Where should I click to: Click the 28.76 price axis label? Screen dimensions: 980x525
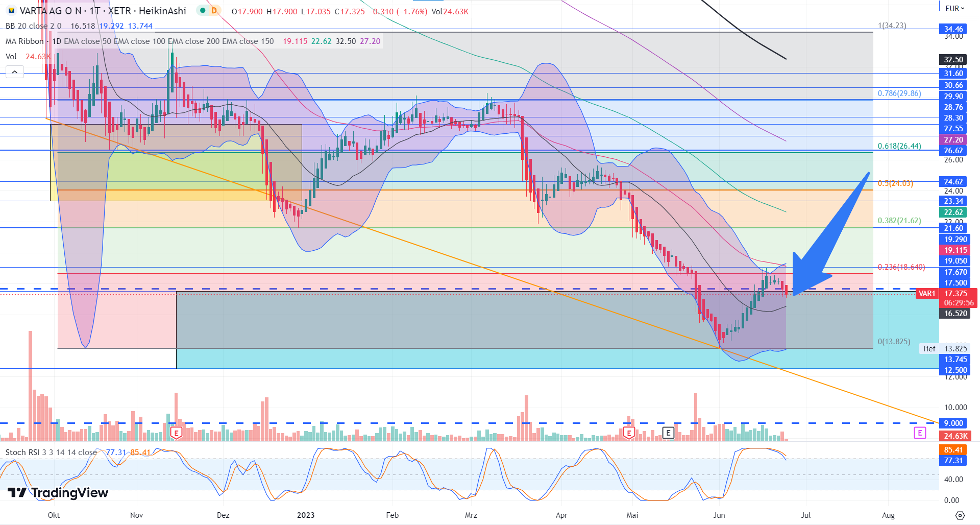pos(953,107)
